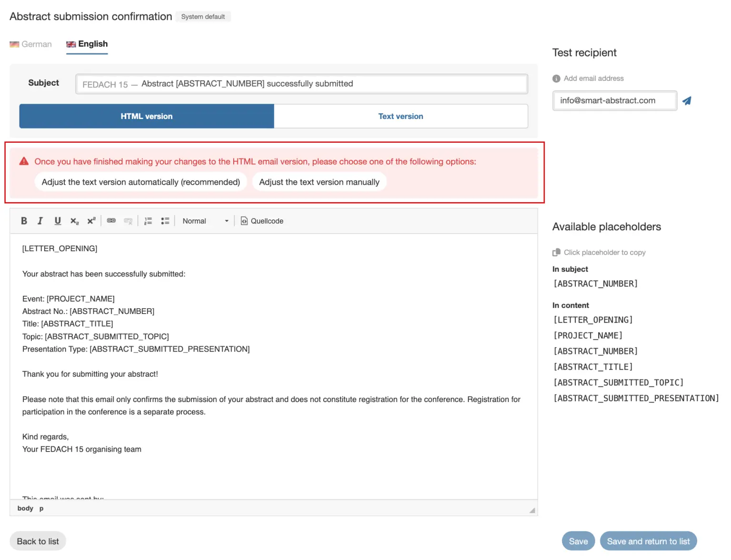Click the red warning triangle icon

point(24,161)
